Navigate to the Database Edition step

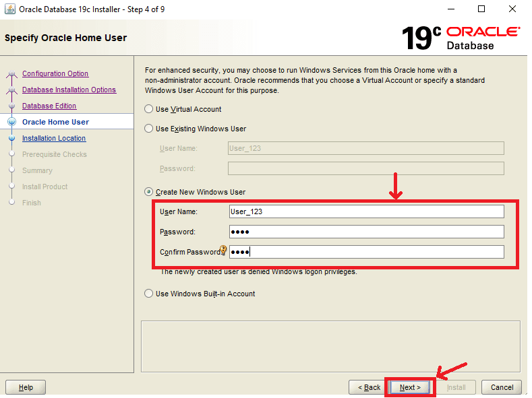(49, 106)
